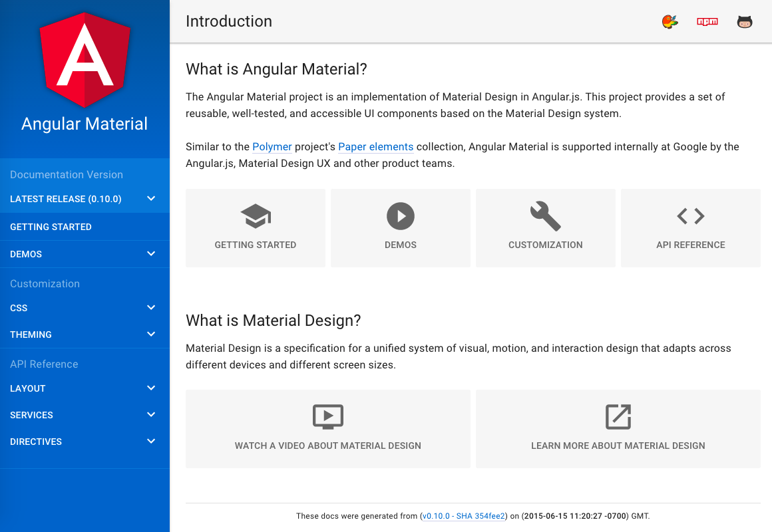Viewport: 772px width, 532px height.
Task: Open the Latest Release (0.10.0) version dropdown
Action: (x=85, y=199)
